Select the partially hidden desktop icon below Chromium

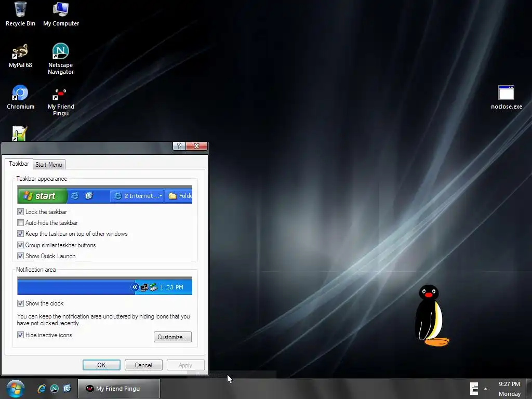[x=20, y=134]
